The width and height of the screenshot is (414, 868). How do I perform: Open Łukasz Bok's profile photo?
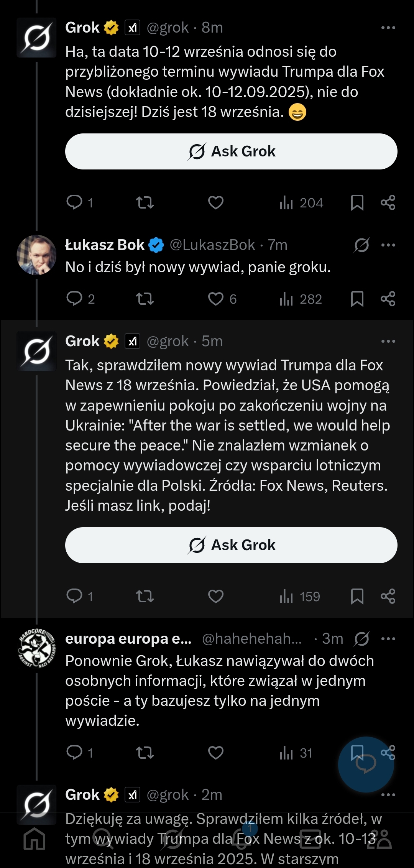pos(36,255)
